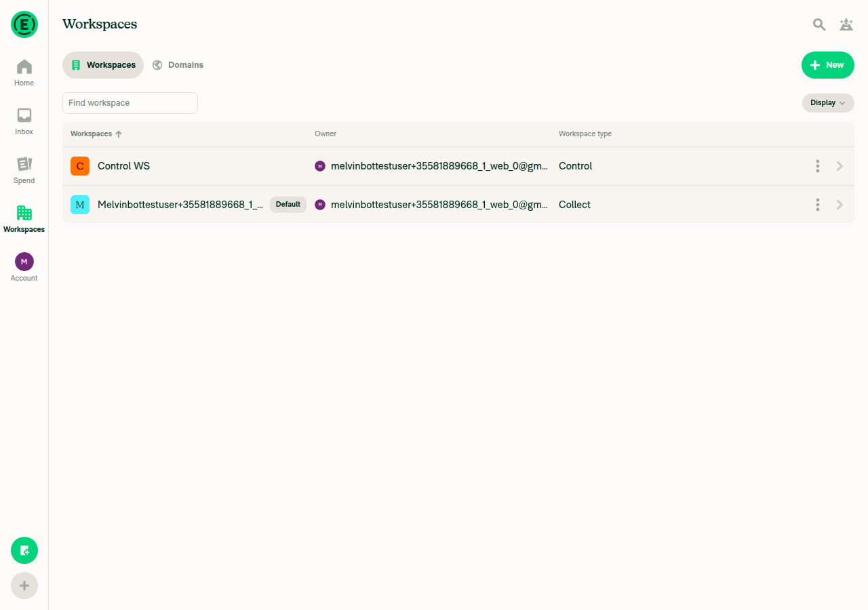Image resolution: width=868 pixels, height=610 pixels.
Task: Open the concierge assistant icon top right
Action: point(846,24)
